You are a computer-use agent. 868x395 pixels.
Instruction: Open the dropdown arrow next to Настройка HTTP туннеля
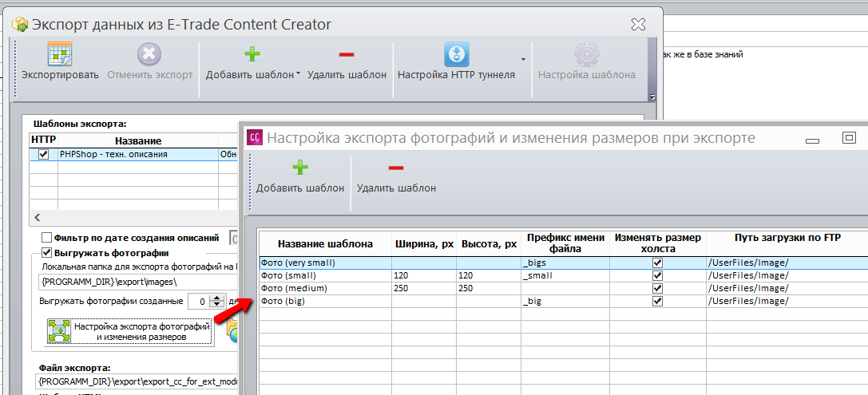[x=522, y=59]
